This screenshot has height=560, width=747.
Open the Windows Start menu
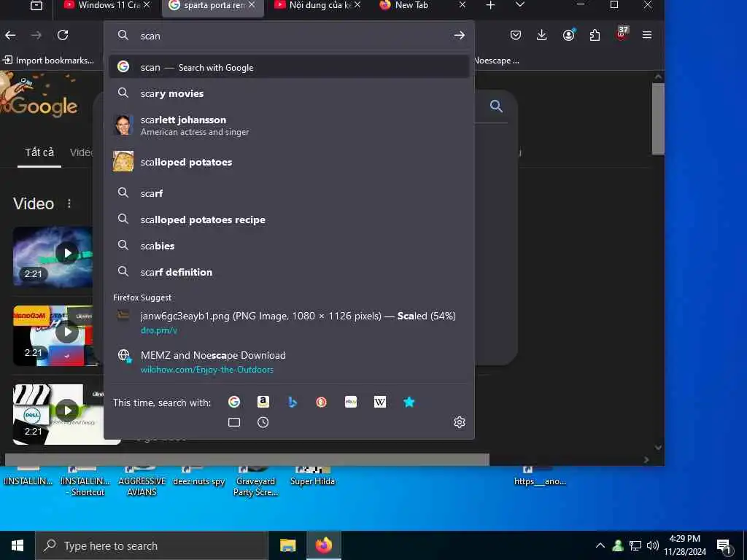pos(18,545)
